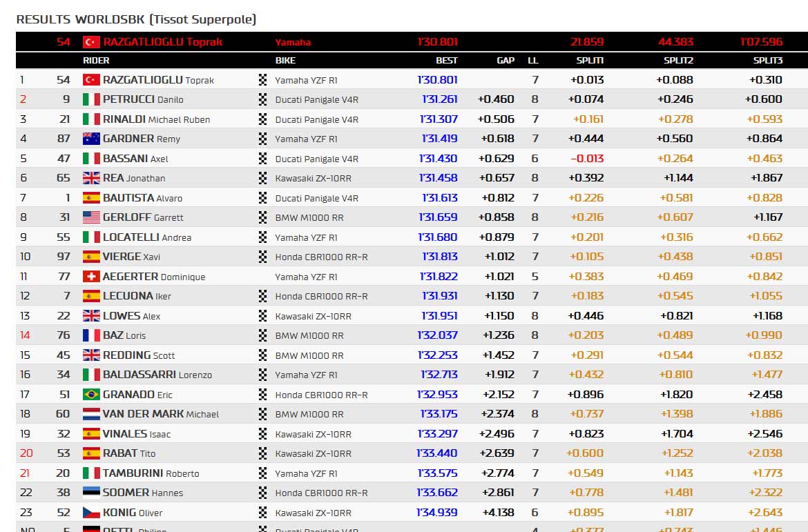This screenshot has width=808, height=532.
Task: Click Kawasaki ZX-10RR in REA's row
Action: point(314,178)
